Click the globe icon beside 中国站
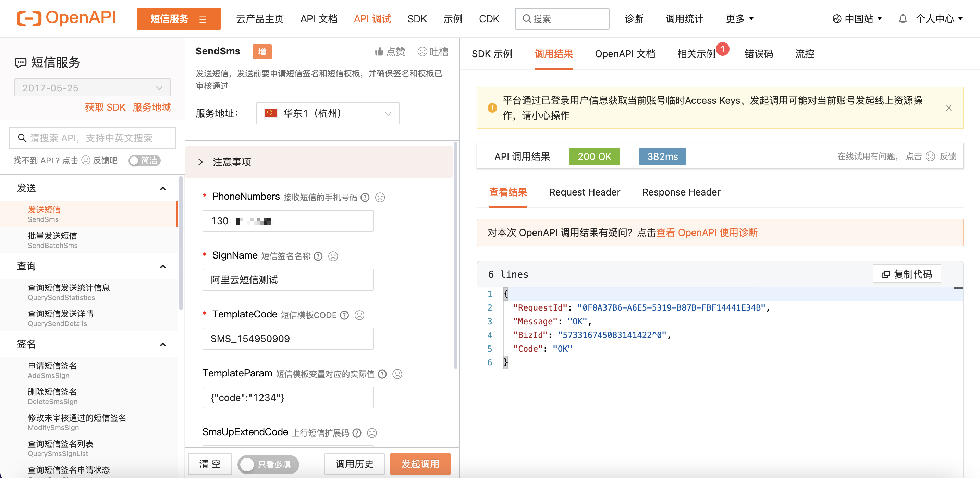980x478 pixels. (x=836, y=19)
